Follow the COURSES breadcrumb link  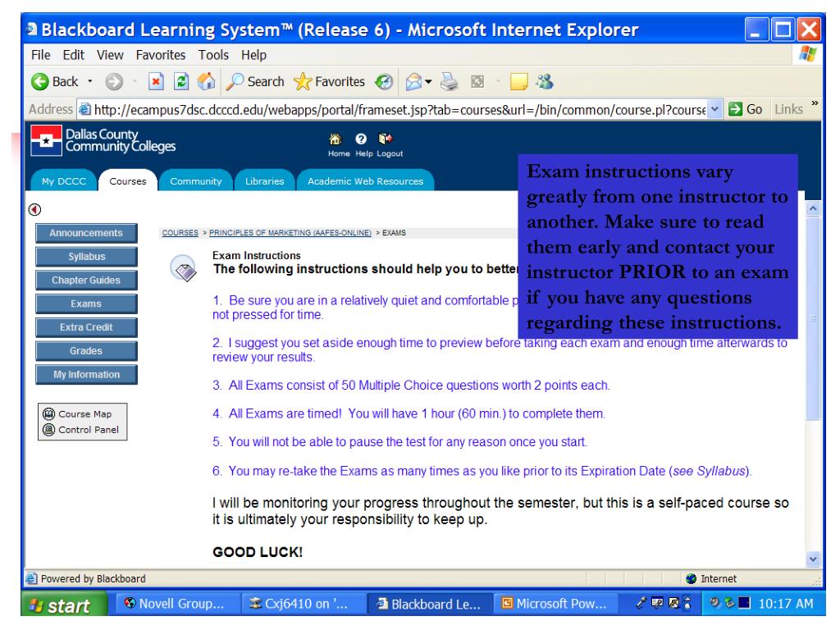[x=180, y=233]
